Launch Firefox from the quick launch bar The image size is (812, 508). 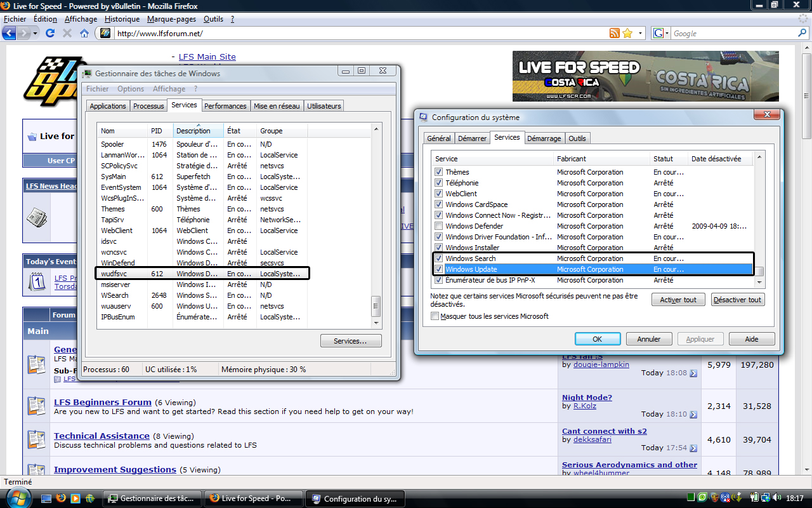click(x=61, y=498)
